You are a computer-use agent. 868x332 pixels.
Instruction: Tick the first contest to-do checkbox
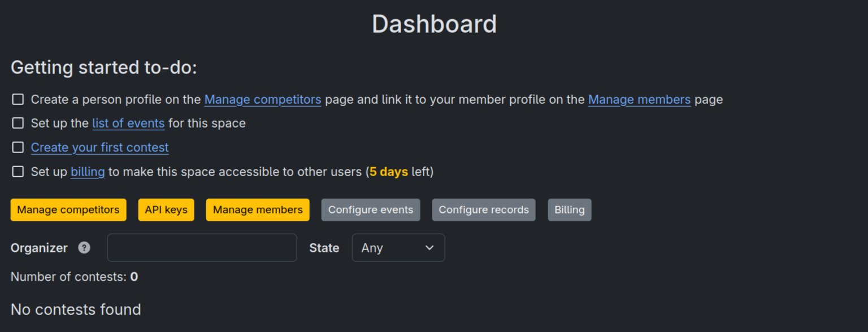pos(18,147)
